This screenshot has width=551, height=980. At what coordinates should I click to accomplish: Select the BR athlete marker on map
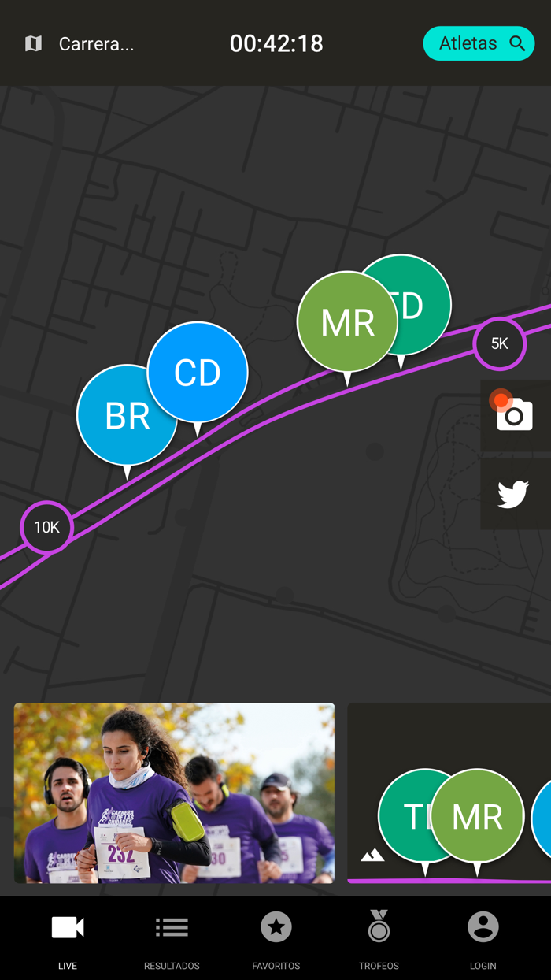coord(127,416)
